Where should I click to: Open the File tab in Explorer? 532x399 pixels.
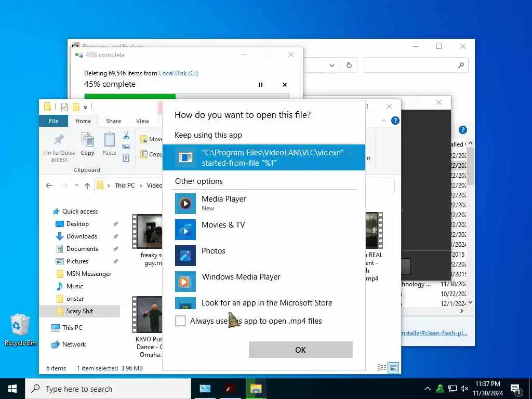pos(54,121)
